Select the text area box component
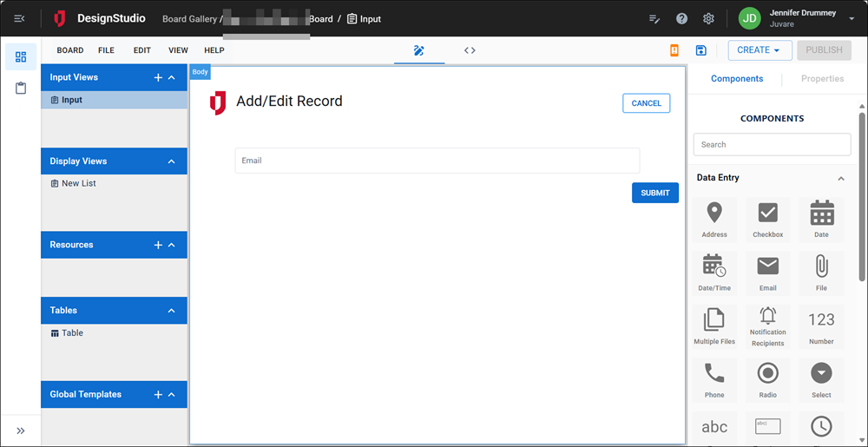 pyautogui.click(x=768, y=427)
